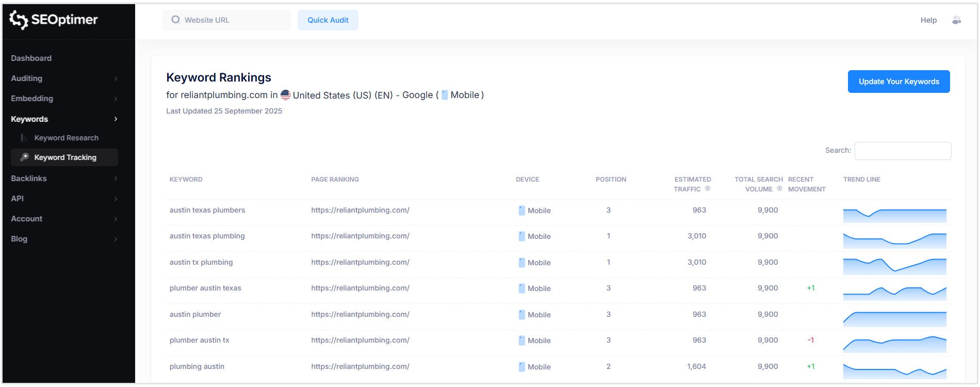Sort table by Position column header
This screenshot has width=980, height=387.
tap(611, 180)
